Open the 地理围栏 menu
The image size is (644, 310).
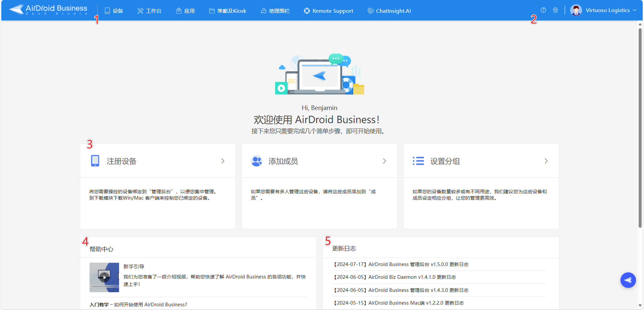point(275,11)
